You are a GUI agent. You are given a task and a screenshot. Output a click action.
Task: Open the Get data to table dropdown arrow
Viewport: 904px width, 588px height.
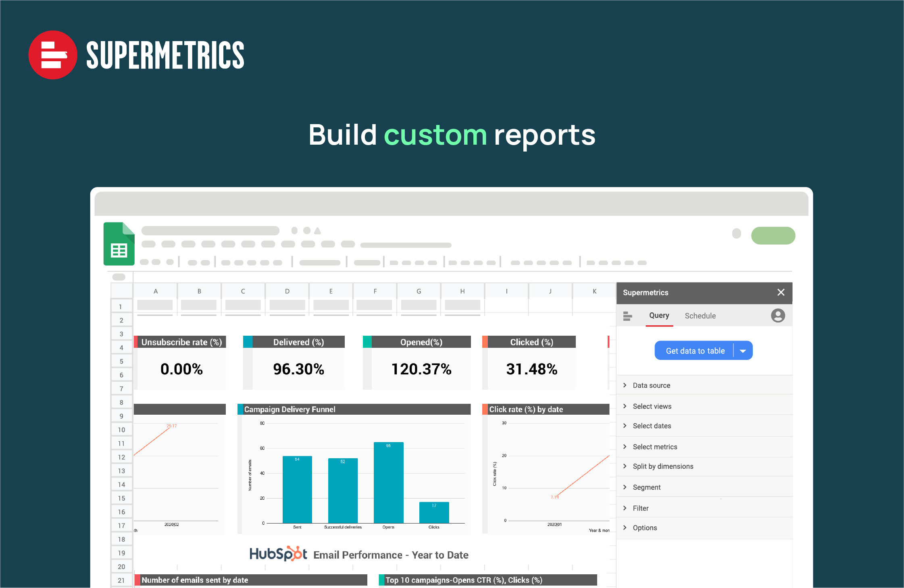point(742,350)
